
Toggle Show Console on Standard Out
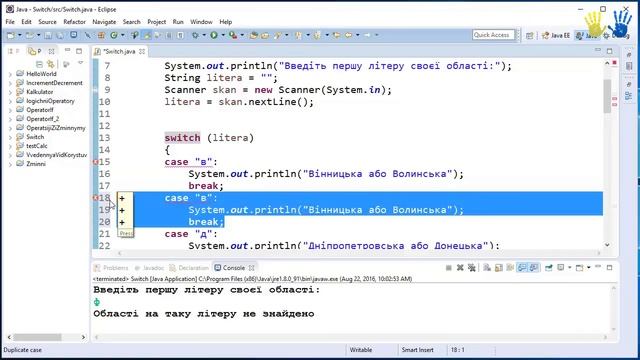pos(522,268)
